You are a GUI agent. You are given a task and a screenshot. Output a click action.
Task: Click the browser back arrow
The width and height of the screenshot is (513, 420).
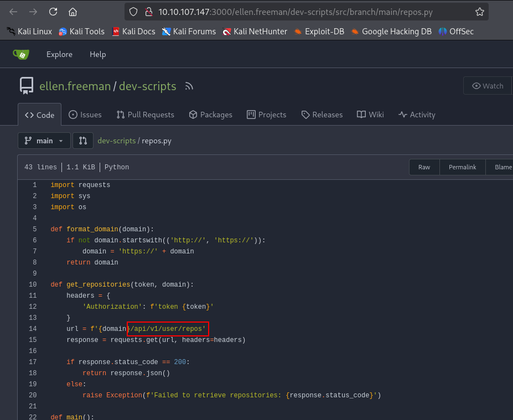13,12
